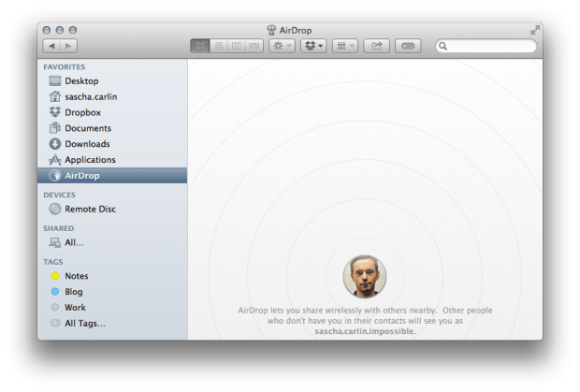This screenshot has width=580, height=392.
Task: Close the AirDrop window
Action: [47, 30]
